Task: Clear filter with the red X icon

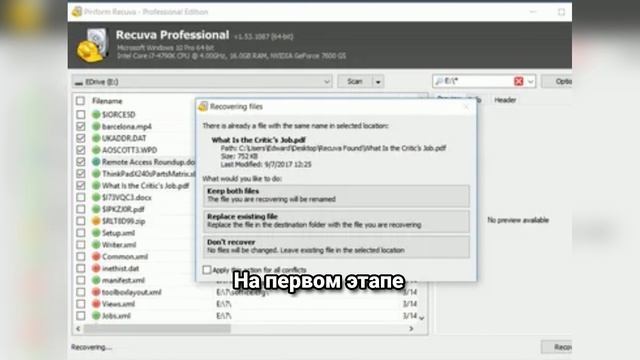Action: 518,81
